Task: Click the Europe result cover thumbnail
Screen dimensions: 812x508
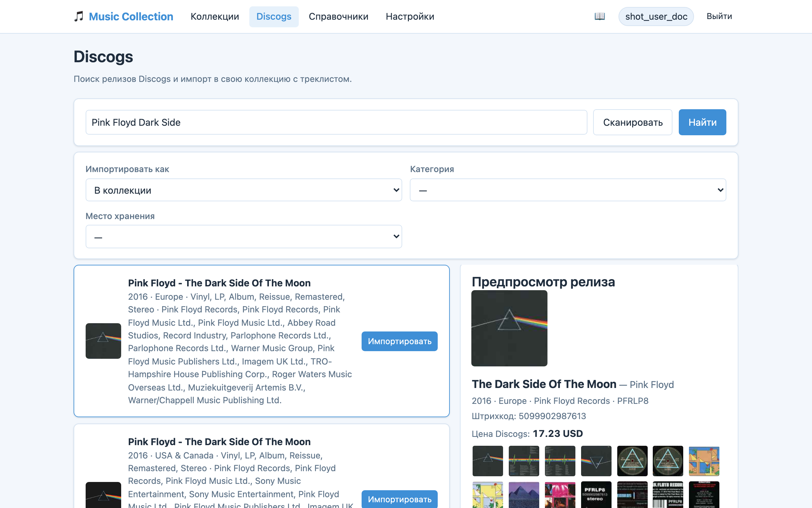Action: click(x=103, y=341)
